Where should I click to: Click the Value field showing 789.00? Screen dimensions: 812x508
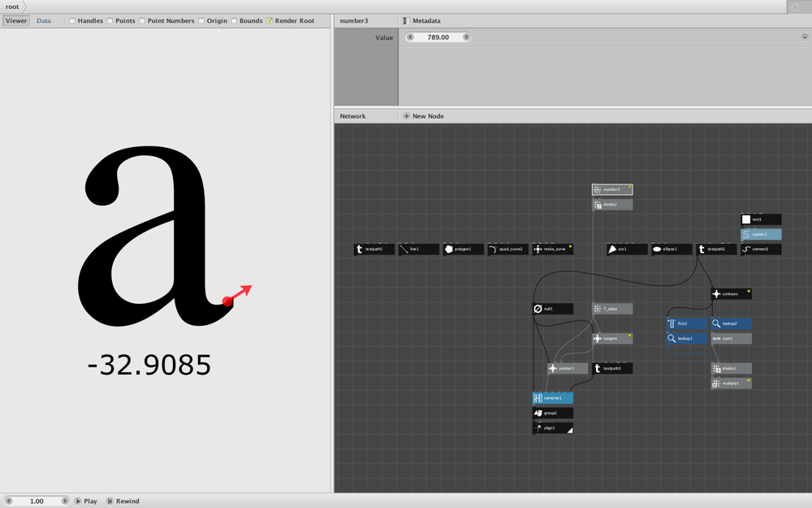click(438, 37)
